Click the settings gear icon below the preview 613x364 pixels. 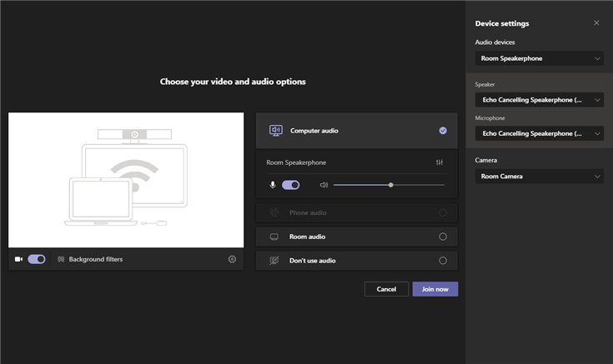232,259
